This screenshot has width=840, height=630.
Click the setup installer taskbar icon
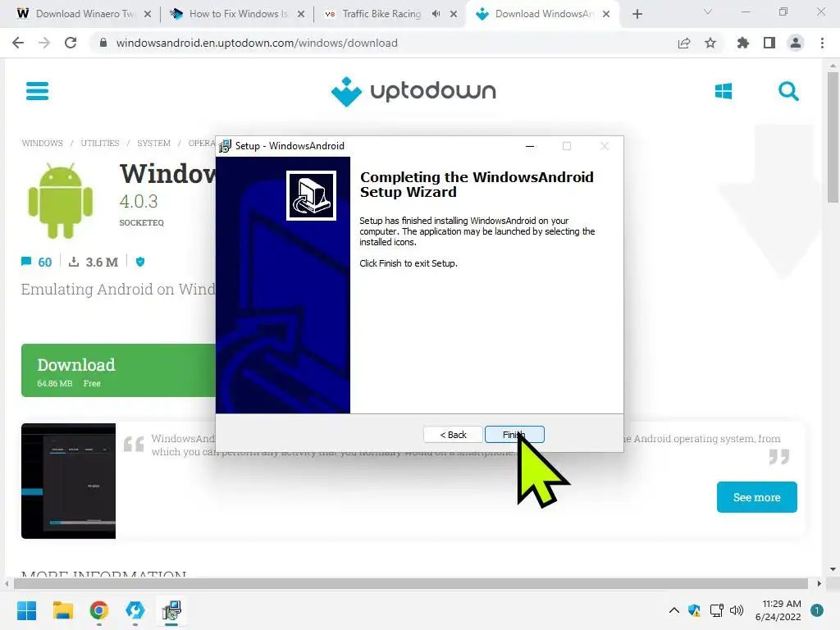point(171,610)
